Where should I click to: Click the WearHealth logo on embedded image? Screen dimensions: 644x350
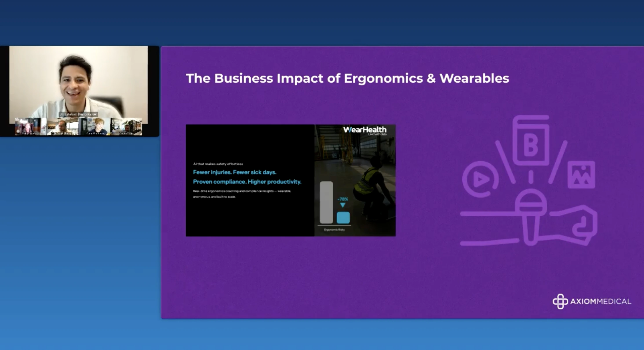pos(365,130)
